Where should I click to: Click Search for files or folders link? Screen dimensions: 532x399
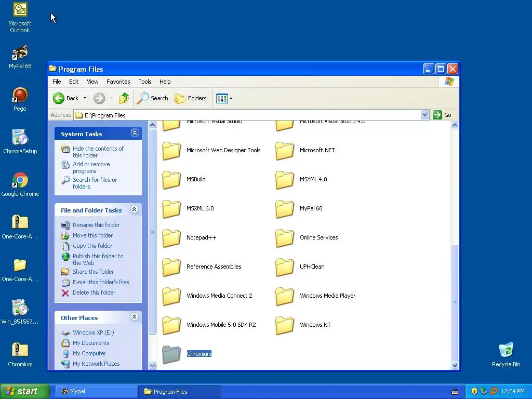(x=95, y=183)
